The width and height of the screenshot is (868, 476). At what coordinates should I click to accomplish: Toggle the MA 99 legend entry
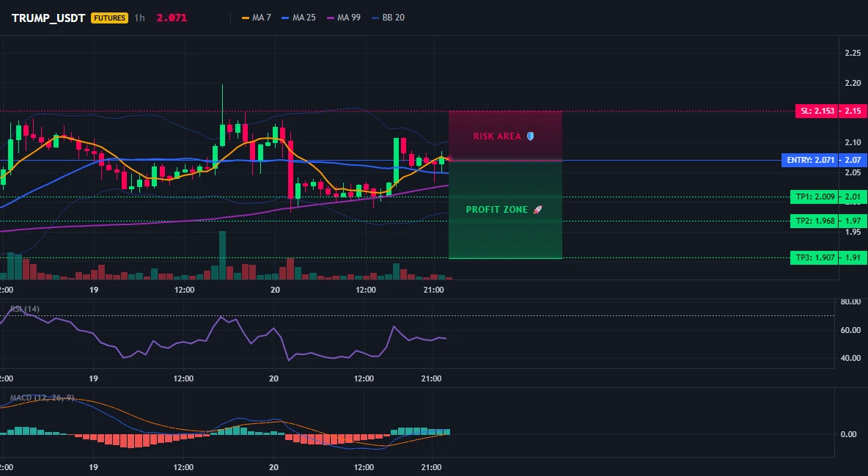344,18
